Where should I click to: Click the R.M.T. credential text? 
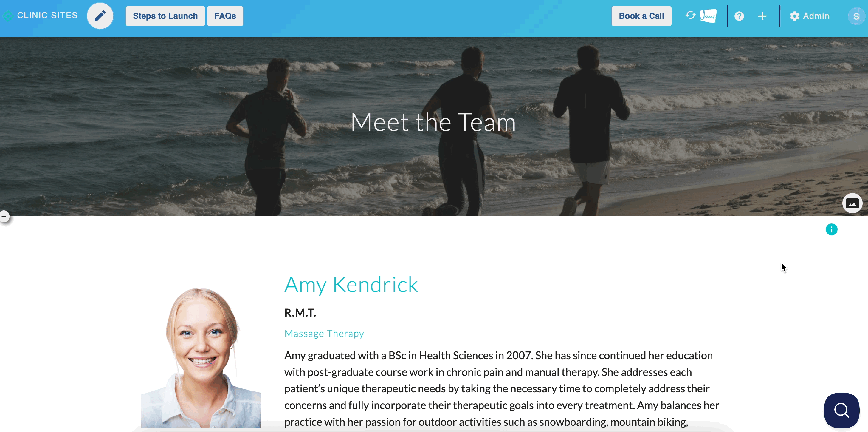coord(300,313)
